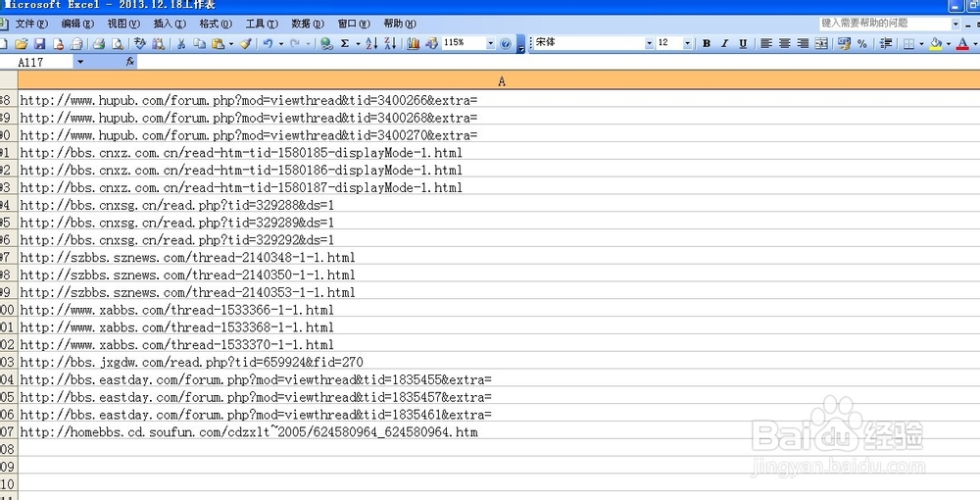Sort descending with the Z-A icon
The image size is (980, 500).
[391, 44]
